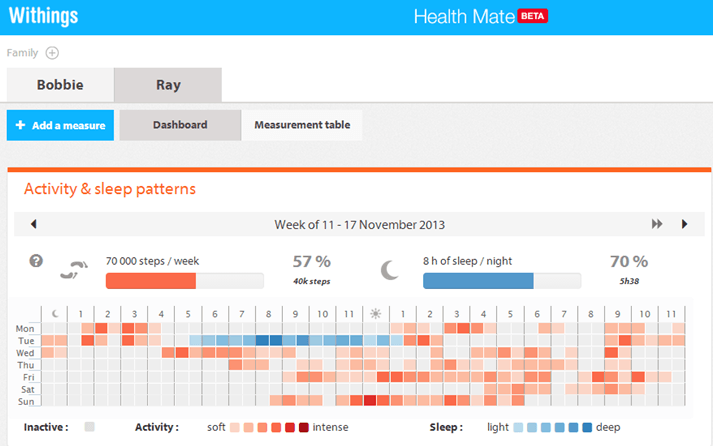
Task: Click the crescent moon sleep icon
Action: pos(389,270)
